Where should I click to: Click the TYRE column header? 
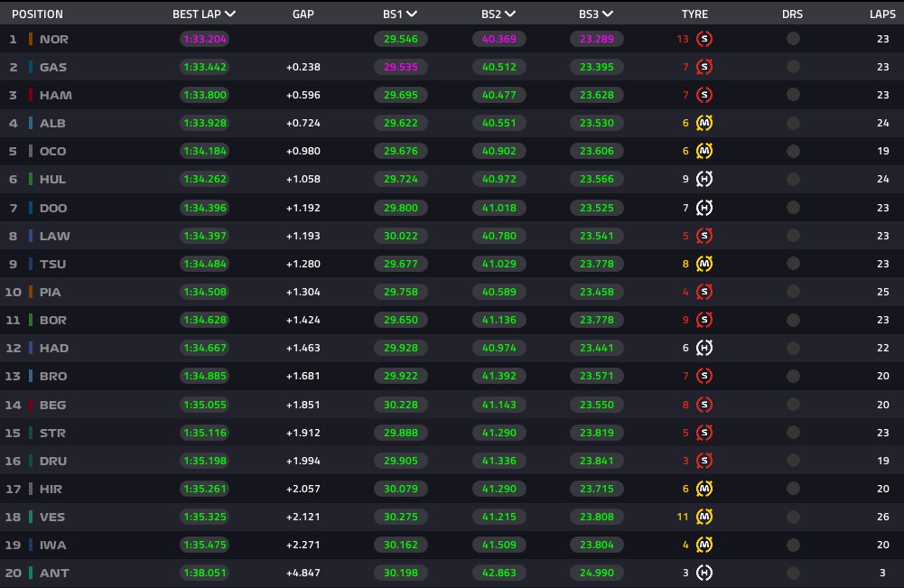[694, 14]
